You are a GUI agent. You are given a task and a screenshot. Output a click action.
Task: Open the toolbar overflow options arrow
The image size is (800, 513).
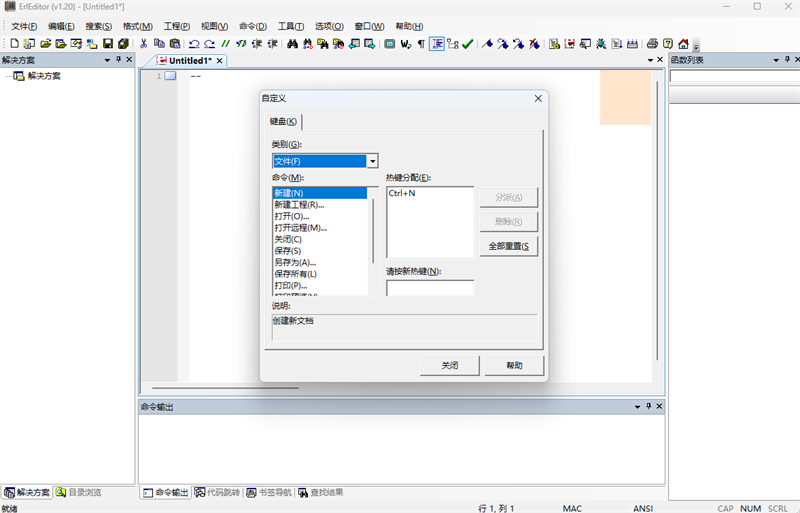[x=696, y=45]
